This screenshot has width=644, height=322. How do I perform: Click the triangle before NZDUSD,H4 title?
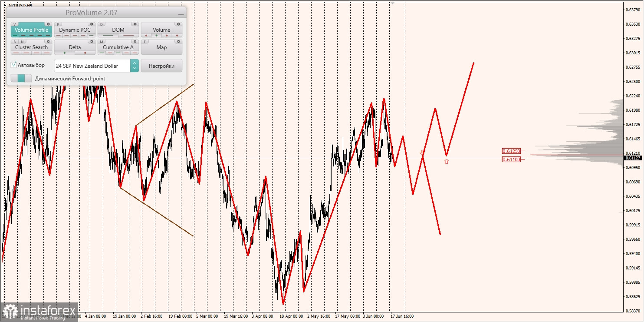coord(5,5)
